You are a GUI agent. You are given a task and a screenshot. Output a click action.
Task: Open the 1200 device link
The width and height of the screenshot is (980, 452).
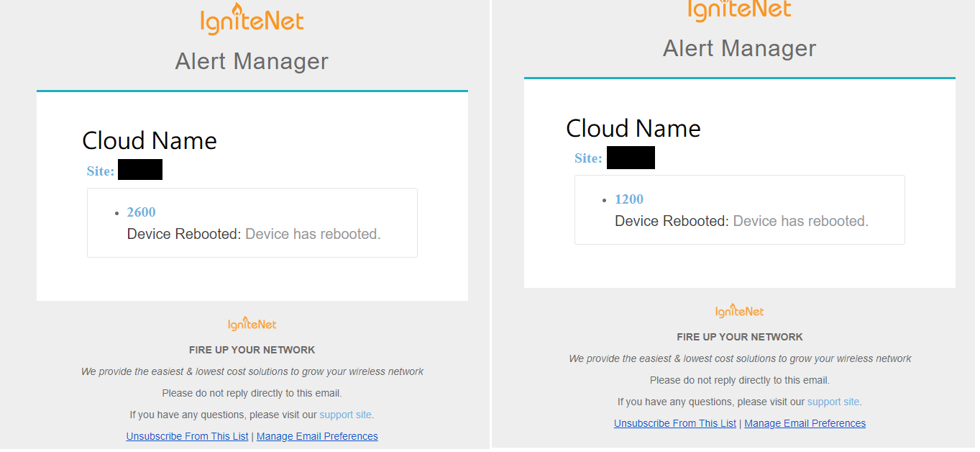point(629,199)
